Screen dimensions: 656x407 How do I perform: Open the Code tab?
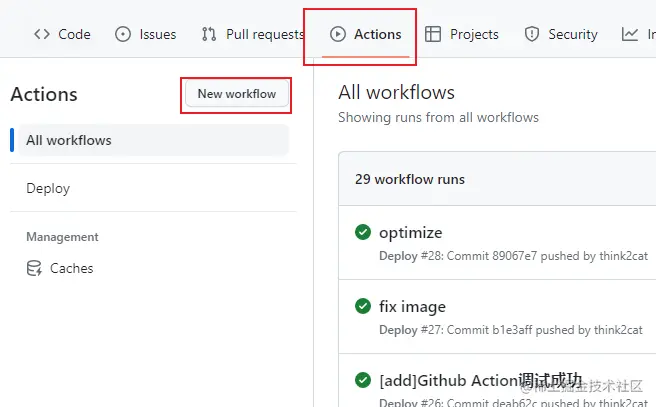(x=62, y=34)
